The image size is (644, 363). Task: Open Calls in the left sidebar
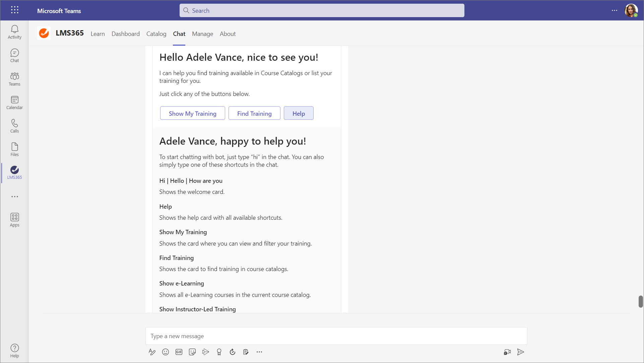click(14, 126)
